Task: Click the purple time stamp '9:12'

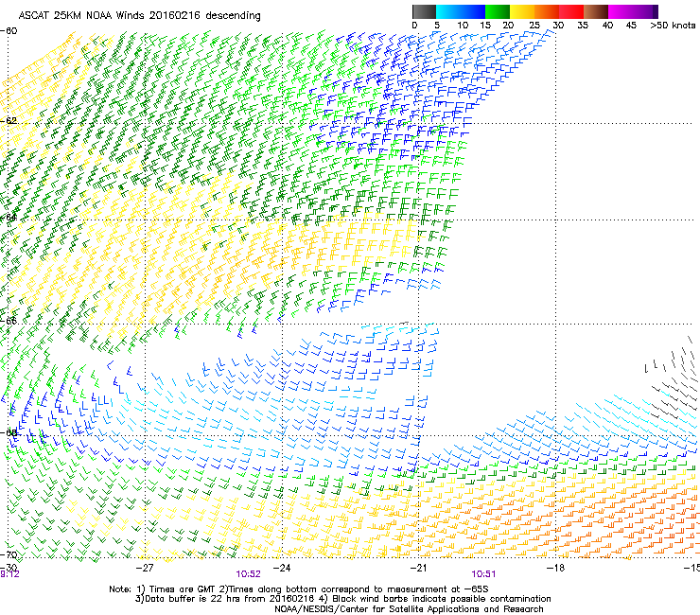Action: (9, 574)
